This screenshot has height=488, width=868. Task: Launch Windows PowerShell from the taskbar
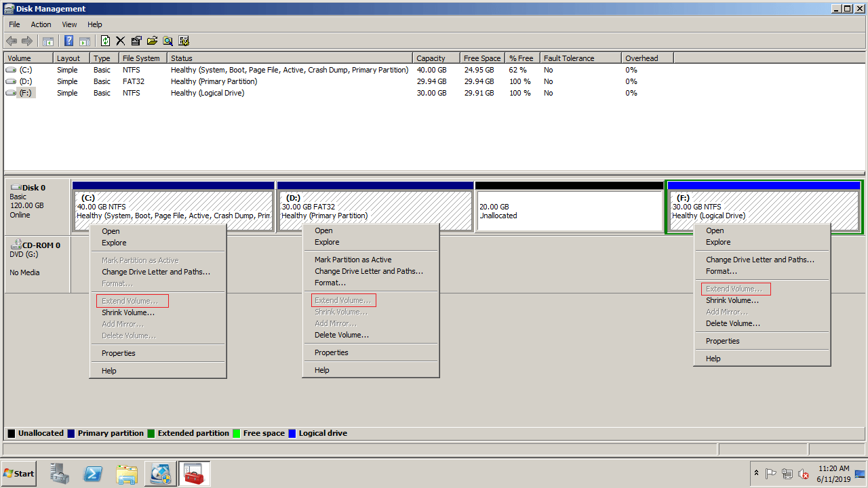coord(93,474)
